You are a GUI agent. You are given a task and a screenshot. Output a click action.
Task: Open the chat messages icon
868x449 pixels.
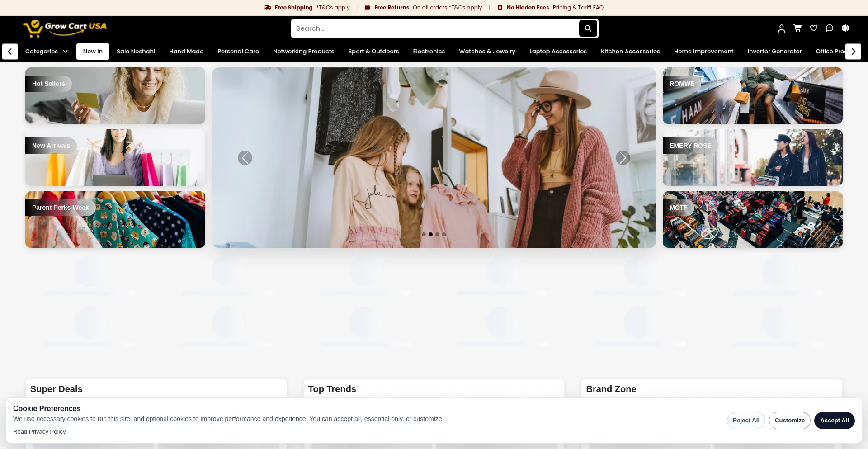(x=830, y=28)
